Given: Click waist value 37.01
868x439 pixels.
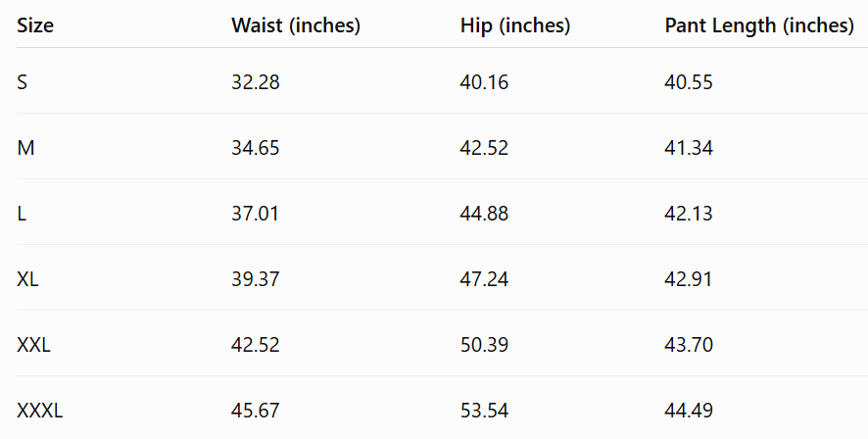Looking at the screenshot, I should (x=255, y=214).
